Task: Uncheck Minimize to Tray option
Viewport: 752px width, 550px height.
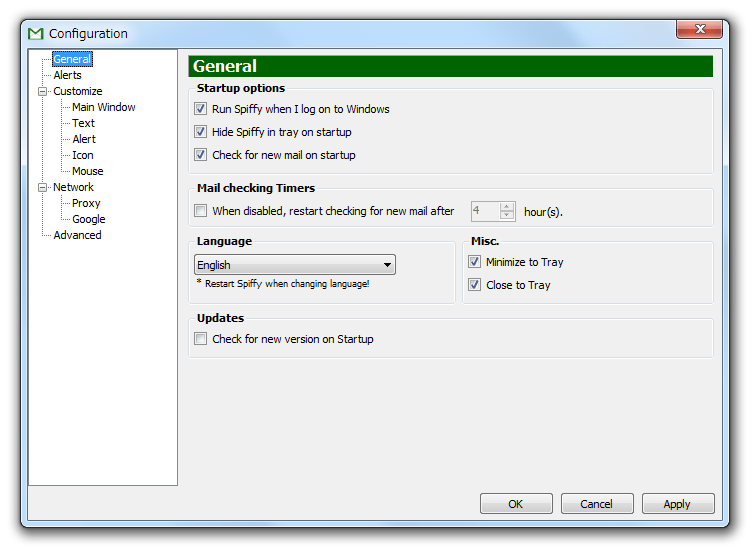Action: coord(474,262)
